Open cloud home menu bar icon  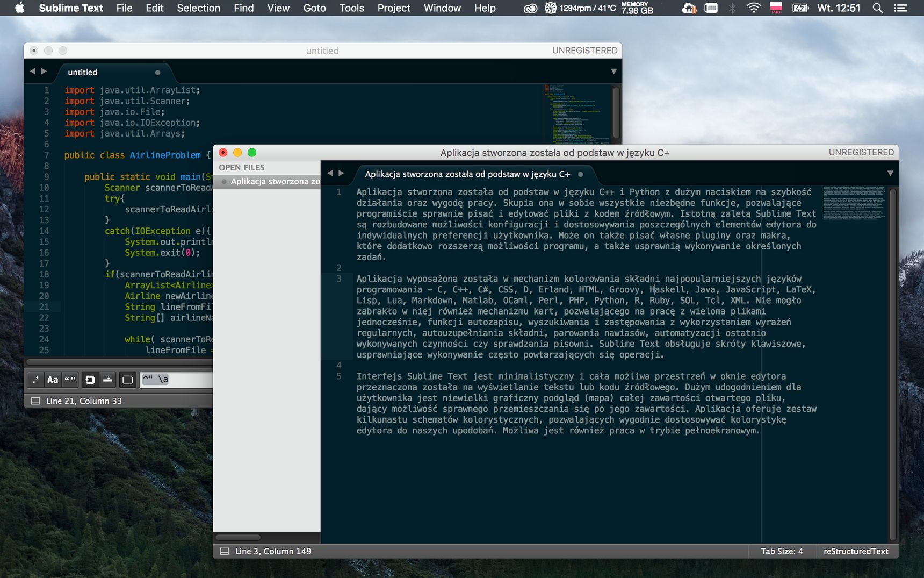(x=689, y=8)
